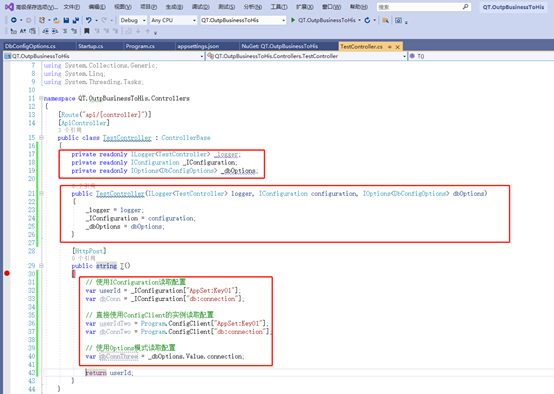The width and height of the screenshot is (554, 394).
Task: Click the A+ text tool icon
Action: click(x=23, y=31)
